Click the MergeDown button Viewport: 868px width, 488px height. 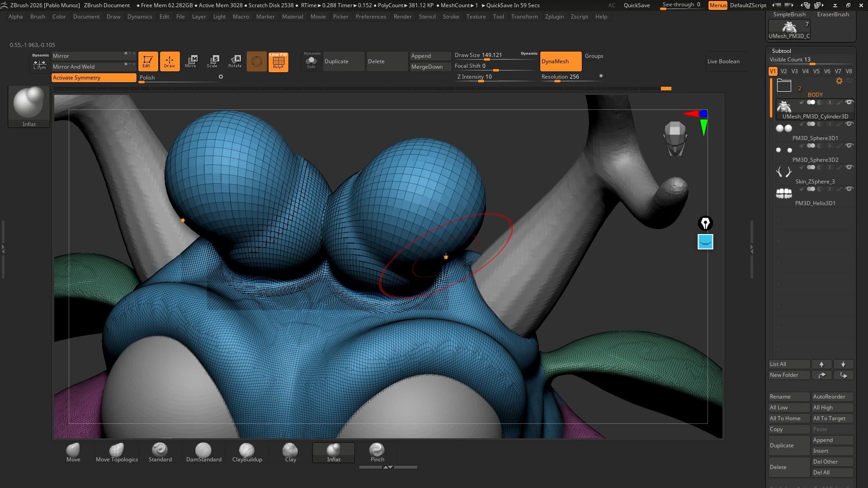(427, 67)
